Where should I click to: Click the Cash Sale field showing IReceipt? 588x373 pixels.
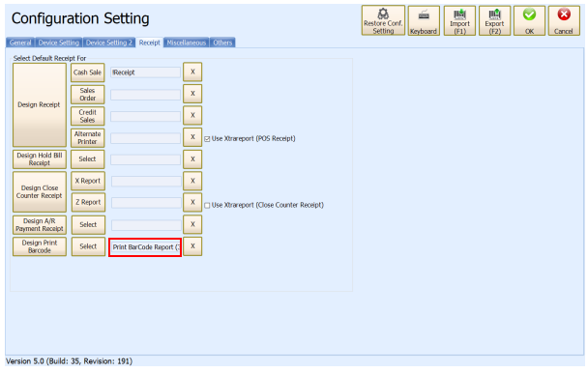click(x=145, y=72)
